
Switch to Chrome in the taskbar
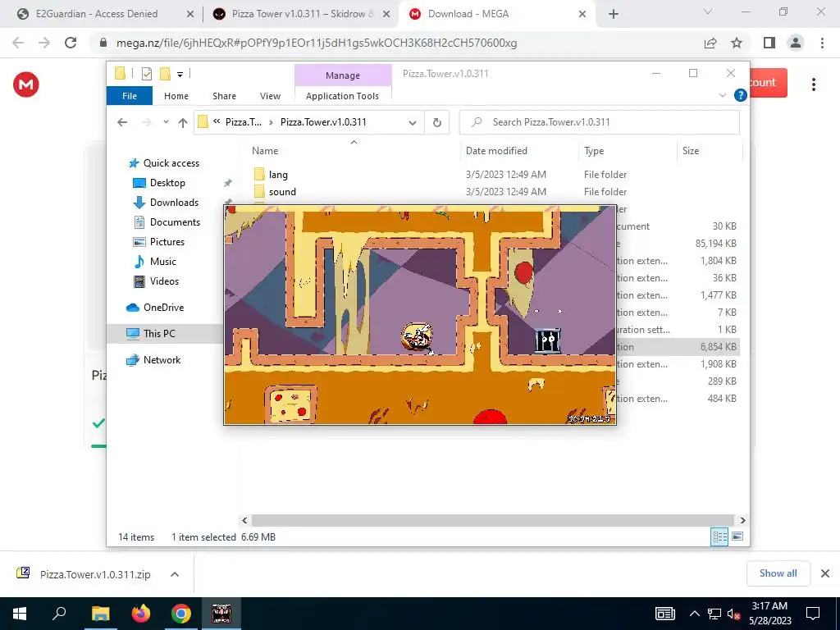tap(181, 614)
